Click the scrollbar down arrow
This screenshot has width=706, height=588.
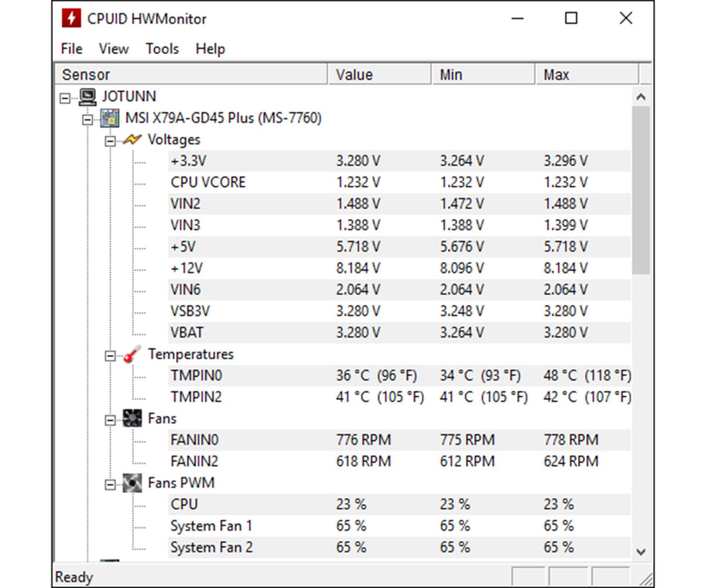point(641,552)
